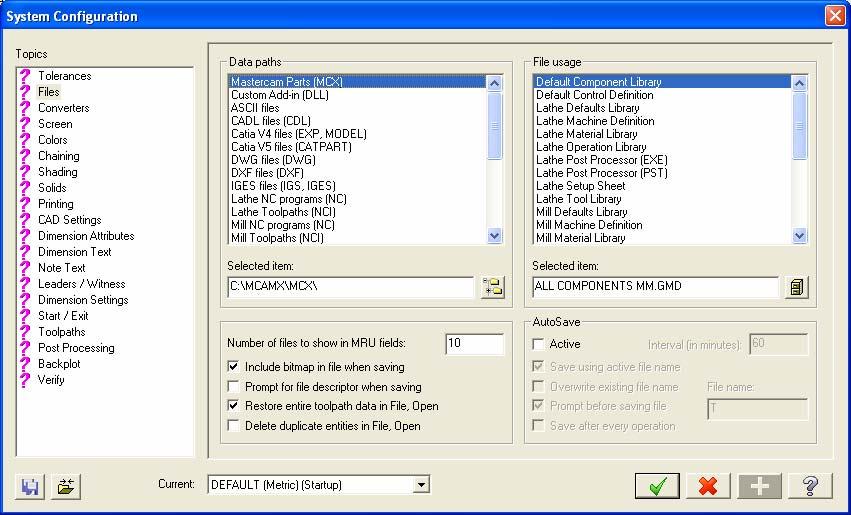851x515 pixels.
Task: Open the Current configuration dropdown
Action: [421, 485]
